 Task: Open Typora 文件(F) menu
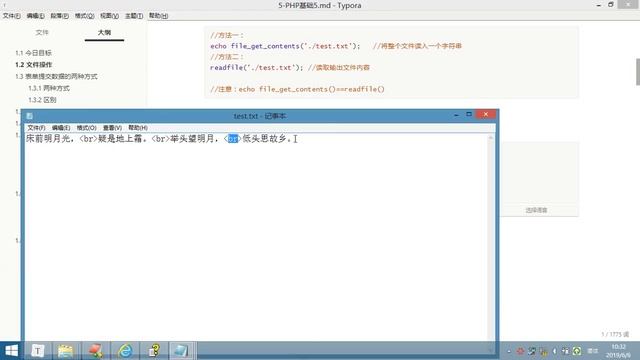pos(11,16)
